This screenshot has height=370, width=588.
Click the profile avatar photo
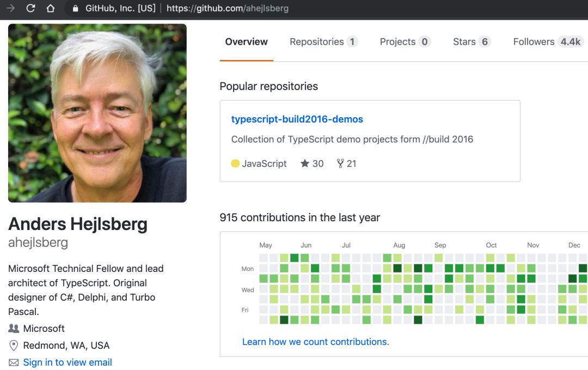click(97, 113)
